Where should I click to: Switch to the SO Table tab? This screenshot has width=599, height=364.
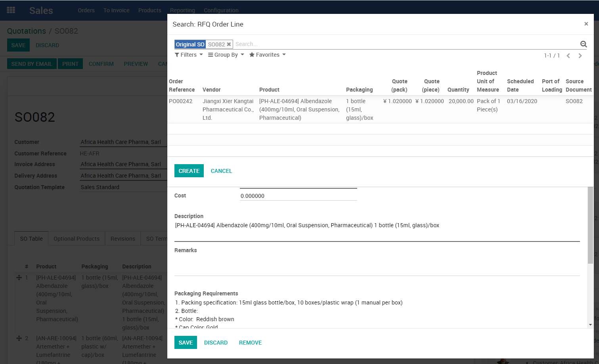pos(31,239)
